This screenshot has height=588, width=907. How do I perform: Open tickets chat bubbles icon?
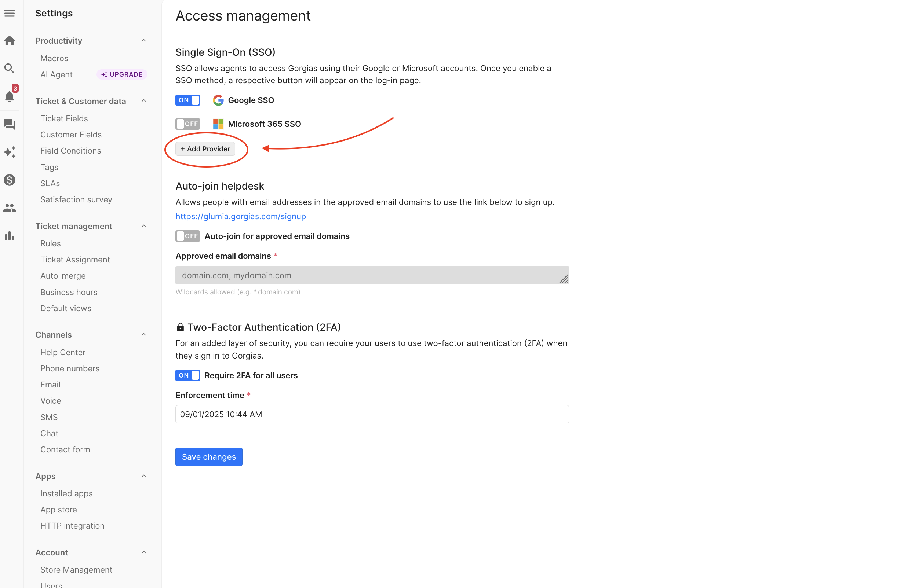(x=10, y=124)
